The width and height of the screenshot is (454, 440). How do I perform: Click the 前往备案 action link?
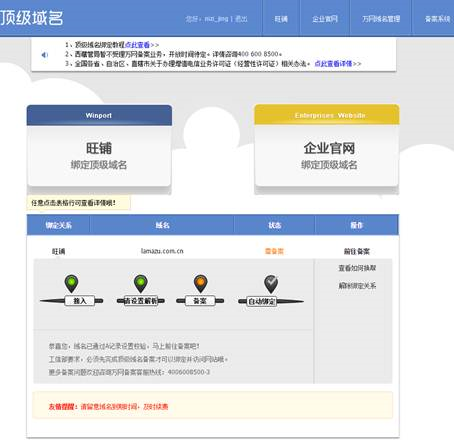[x=357, y=251]
